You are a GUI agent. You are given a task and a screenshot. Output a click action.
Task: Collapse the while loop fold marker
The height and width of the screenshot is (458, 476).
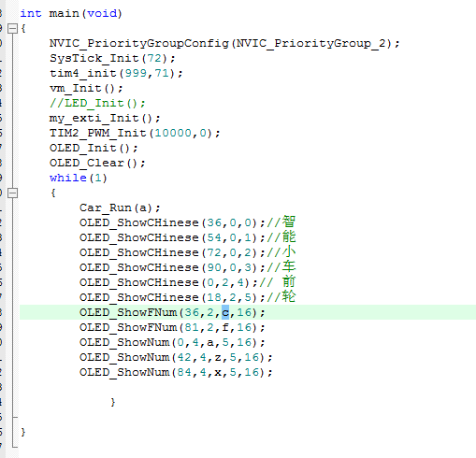(12, 193)
